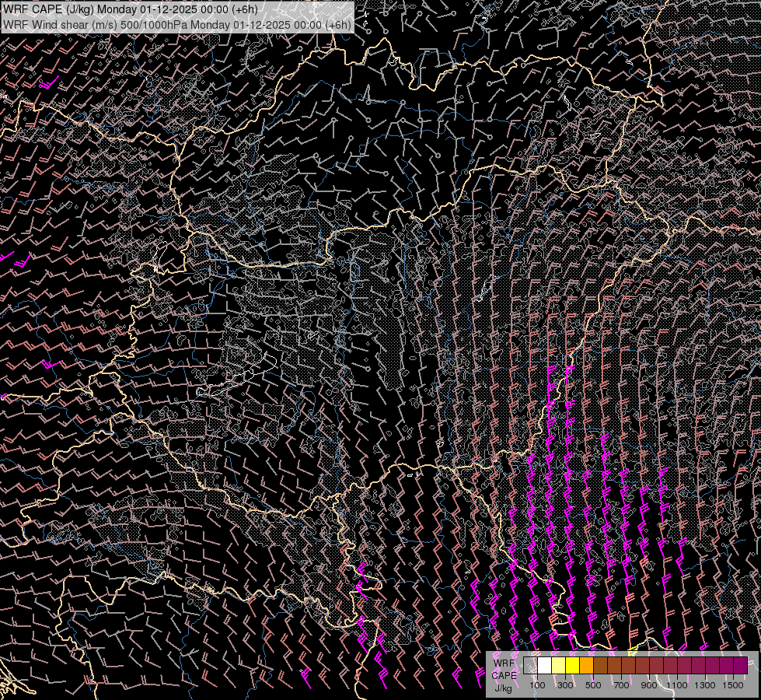
Task: Select the 700 tick label in the legend
Action: 621,685
